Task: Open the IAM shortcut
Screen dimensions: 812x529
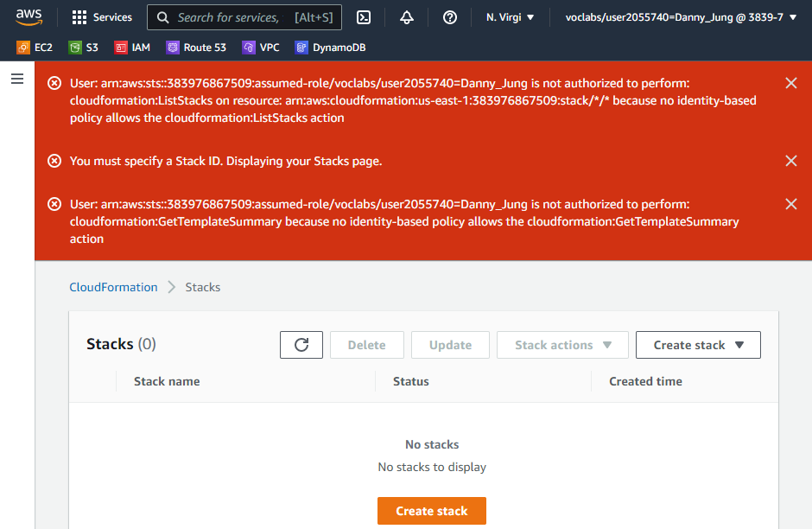Action: pyautogui.click(x=132, y=48)
